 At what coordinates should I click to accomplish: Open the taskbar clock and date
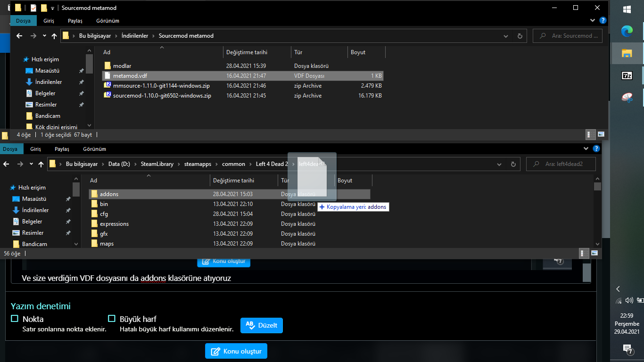coord(627,324)
